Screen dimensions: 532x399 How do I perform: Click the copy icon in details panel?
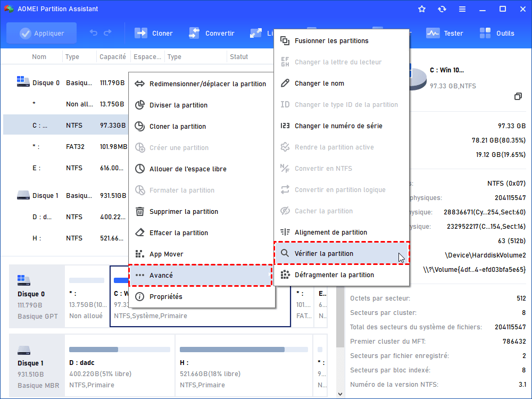(518, 96)
